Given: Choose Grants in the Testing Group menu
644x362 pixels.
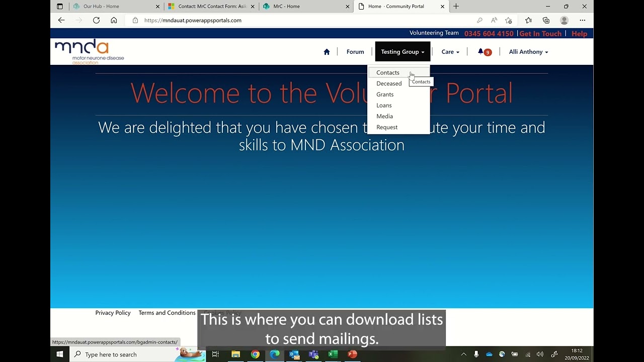Looking at the screenshot, I should (385, 95).
